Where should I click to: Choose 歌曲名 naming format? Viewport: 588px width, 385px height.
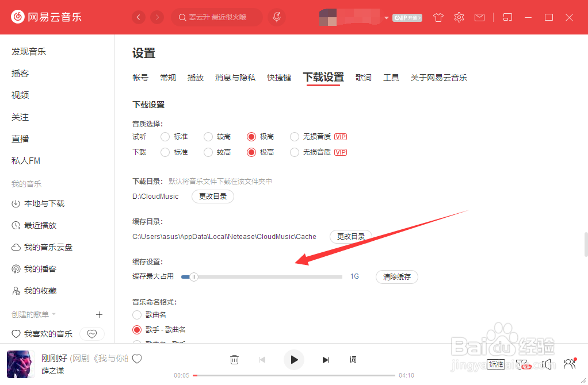(x=137, y=314)
